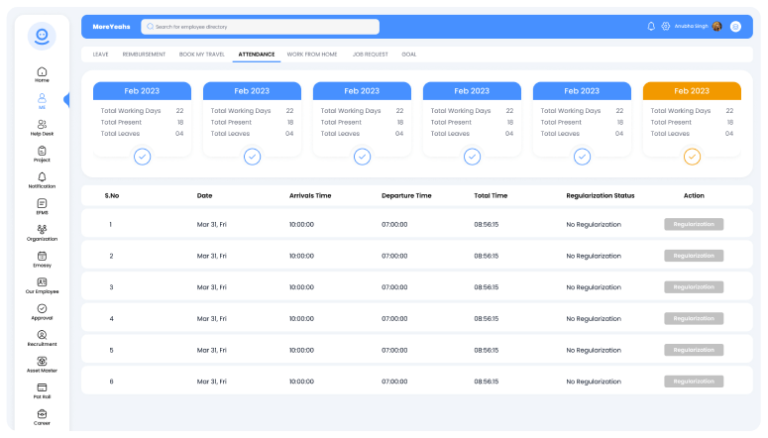Image resolution: width=768 pixels, height=438 pixels.
Task: Click the bell icon in top bar
Action: (651, 27)
